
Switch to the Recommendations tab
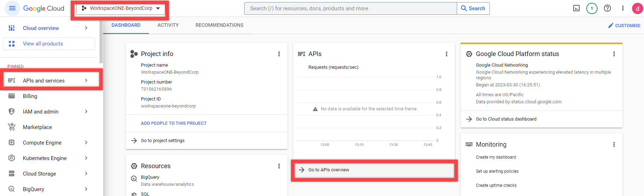[x=219, y=25]
